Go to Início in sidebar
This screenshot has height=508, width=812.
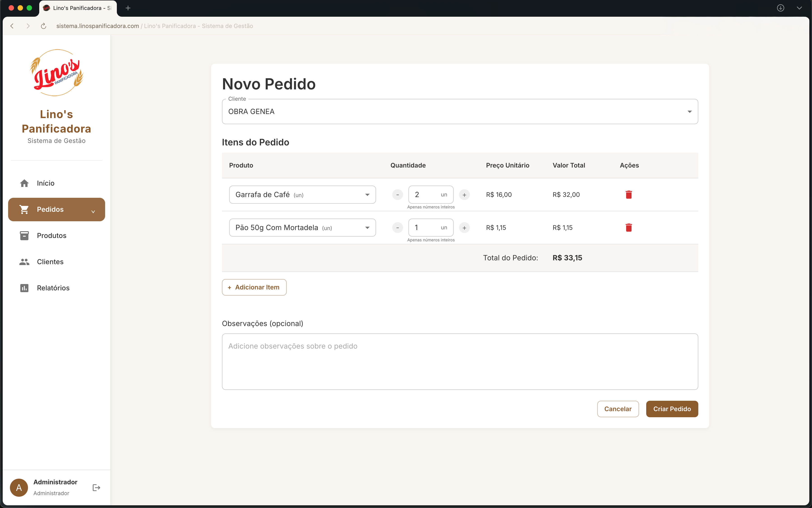[56, 183]
